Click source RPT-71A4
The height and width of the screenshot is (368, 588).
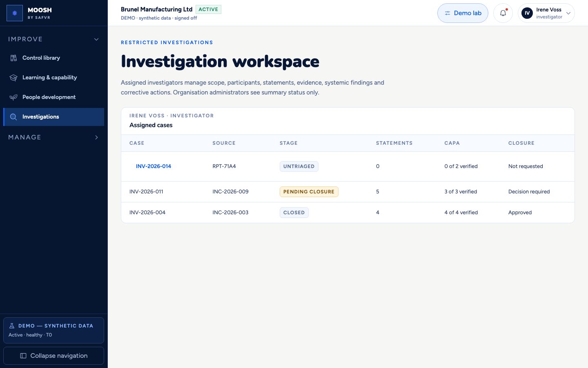224,166
